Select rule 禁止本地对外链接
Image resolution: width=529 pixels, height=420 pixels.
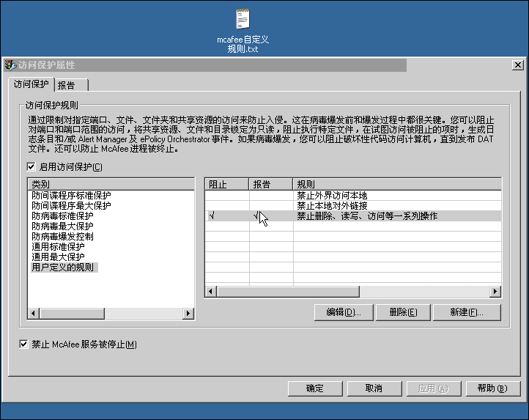332,206
